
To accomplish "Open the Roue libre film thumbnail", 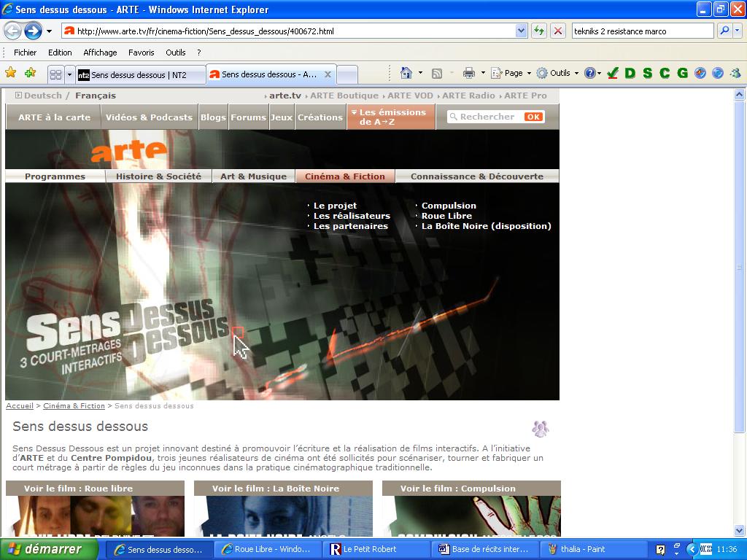I will click(95, 516).
